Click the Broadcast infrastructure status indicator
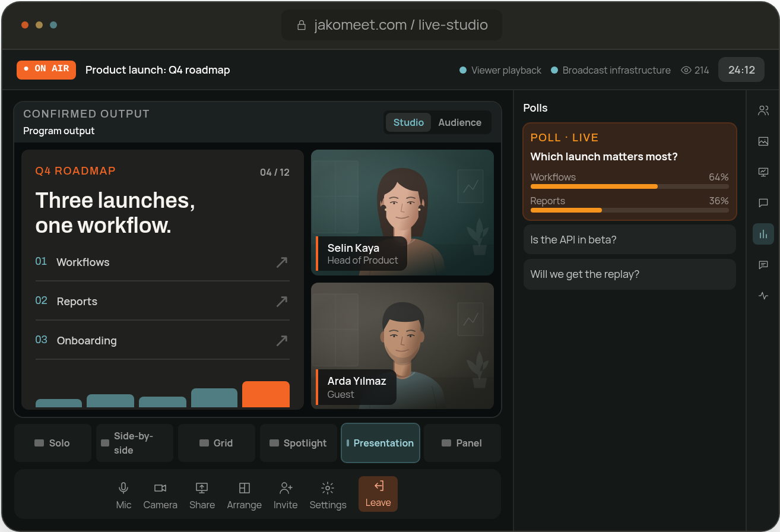The width and height of the screenshot is (780, 532). point(611,70)
